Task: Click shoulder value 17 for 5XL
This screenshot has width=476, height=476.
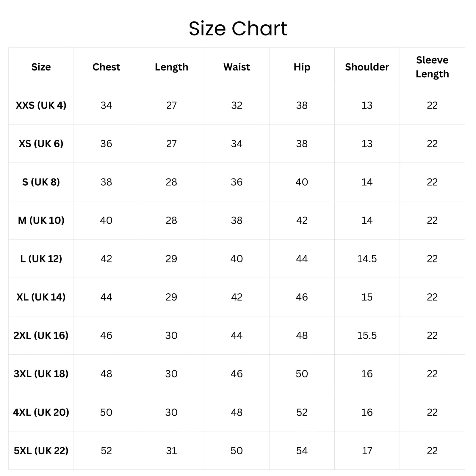Action: pos(367,451)
